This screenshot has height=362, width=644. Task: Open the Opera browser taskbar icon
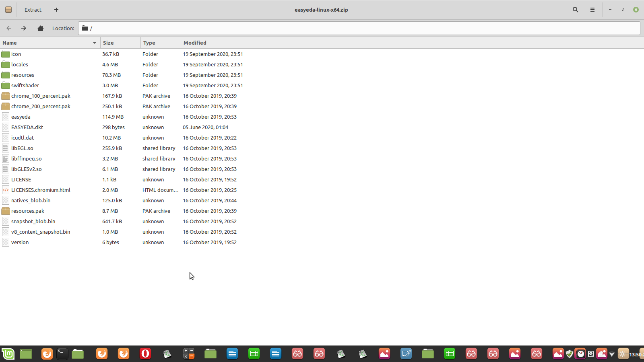tap(145, 354)
